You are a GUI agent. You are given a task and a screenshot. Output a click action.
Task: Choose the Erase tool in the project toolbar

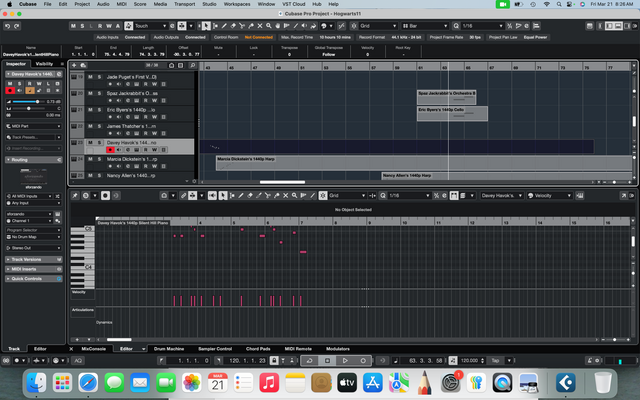(x=233, y=26)
